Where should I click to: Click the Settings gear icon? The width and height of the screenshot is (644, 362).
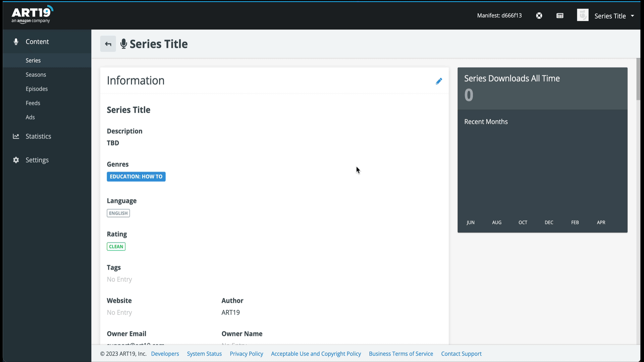coord(16,160)
